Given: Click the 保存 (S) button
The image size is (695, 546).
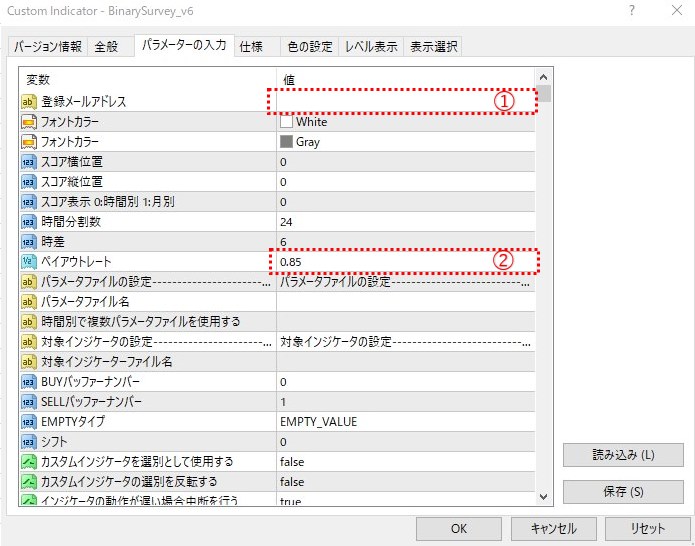Looking at the screenshot, I should click(x=623, y=491).
